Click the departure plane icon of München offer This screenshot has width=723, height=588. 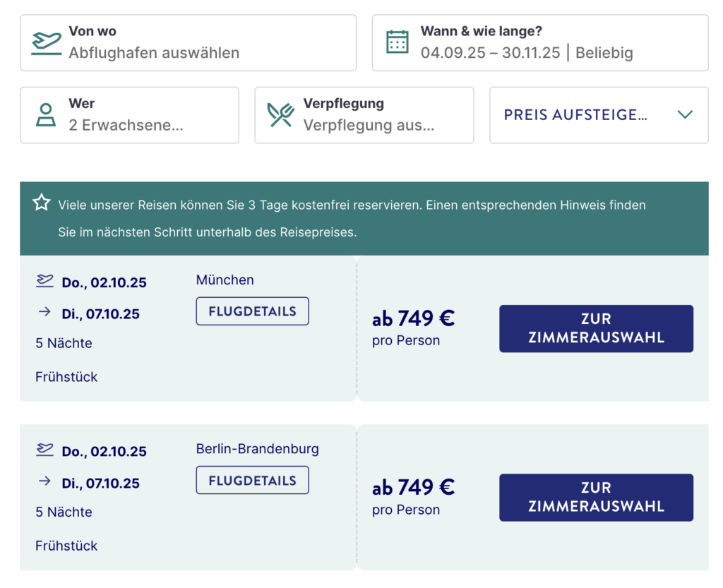pyautogui.click(x=44, y=281)
